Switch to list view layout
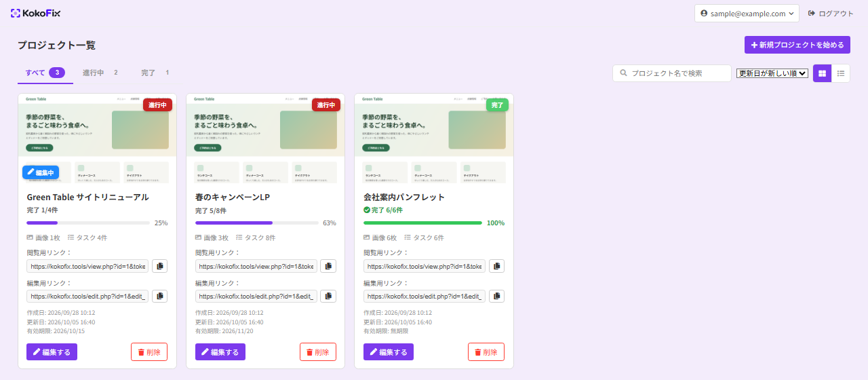The height and width of the screenshot is (380, 868). [841, 73]
